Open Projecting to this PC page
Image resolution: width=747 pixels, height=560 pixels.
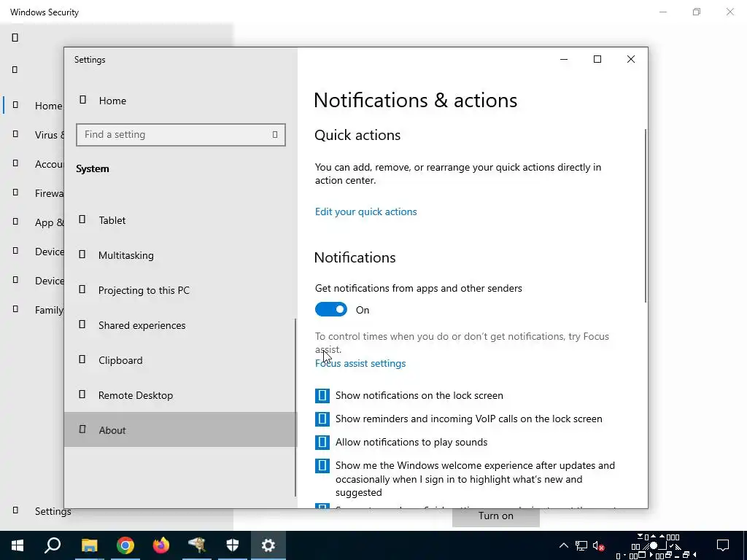(180, 290)
